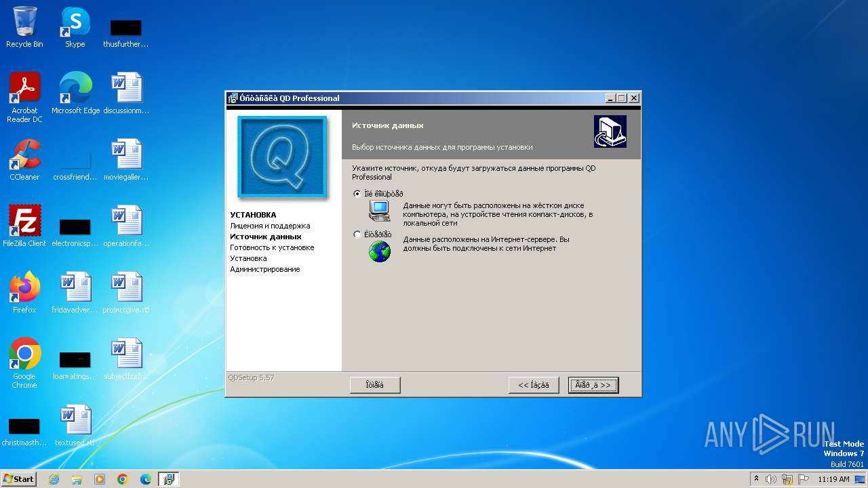
Task: Select the subjectbud... document icon
Action: (126, 359)
